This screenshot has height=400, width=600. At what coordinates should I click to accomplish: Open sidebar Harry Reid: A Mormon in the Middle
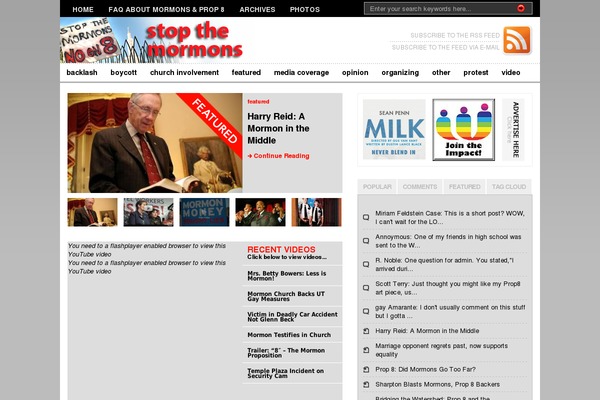tap(427, 331)
